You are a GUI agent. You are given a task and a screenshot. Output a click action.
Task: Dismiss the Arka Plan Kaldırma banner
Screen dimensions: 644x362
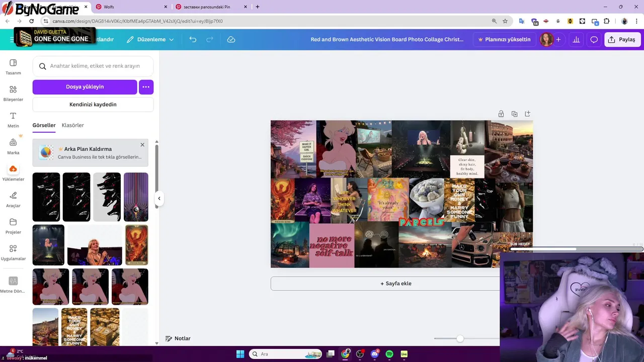pyautogui.click(x=142, y=145)
